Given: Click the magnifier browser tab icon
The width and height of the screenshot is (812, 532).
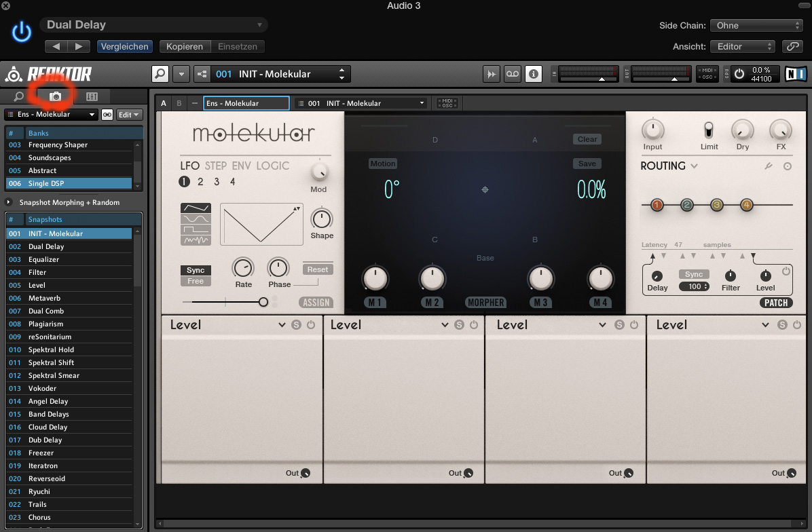Looking at the screenshot, I should pos(19,97).
